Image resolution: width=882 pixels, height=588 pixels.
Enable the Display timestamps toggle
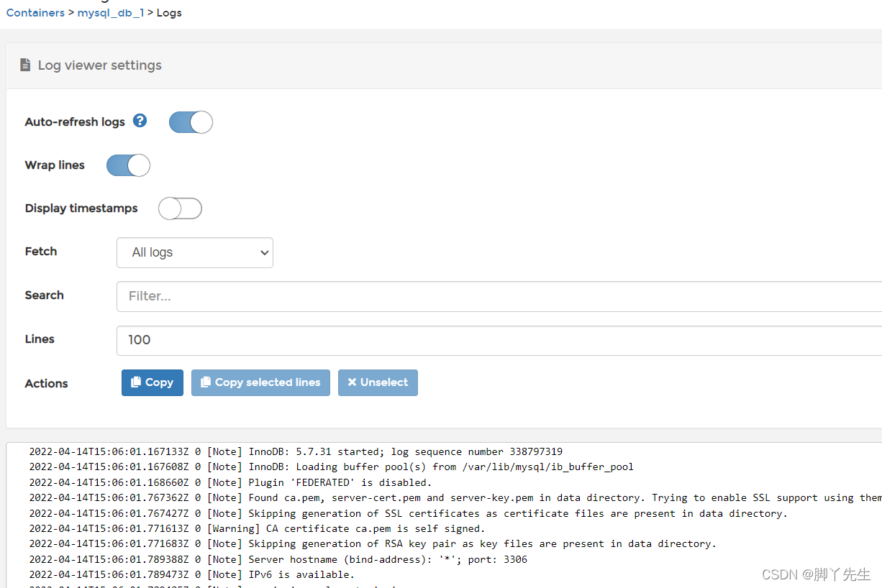pyautogui.click(x=180, y=208)
